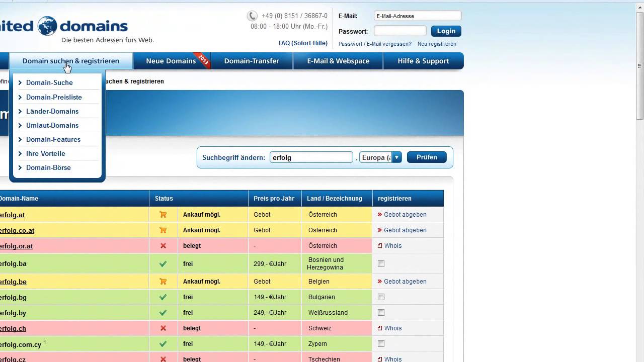Viewport: 644px width, 362px height.
Task: Open Domain suchen & registrieren menu
Action: point(71,61)
